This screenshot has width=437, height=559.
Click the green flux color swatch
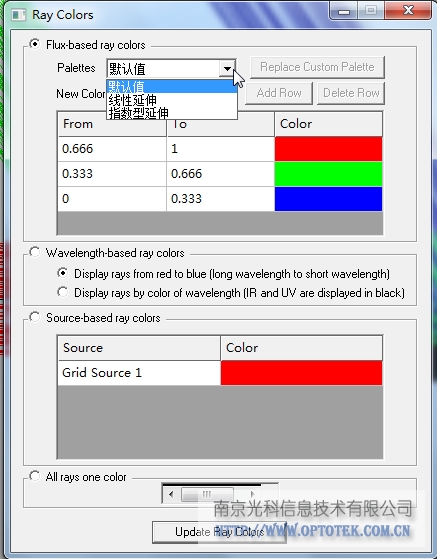[328, 174]
